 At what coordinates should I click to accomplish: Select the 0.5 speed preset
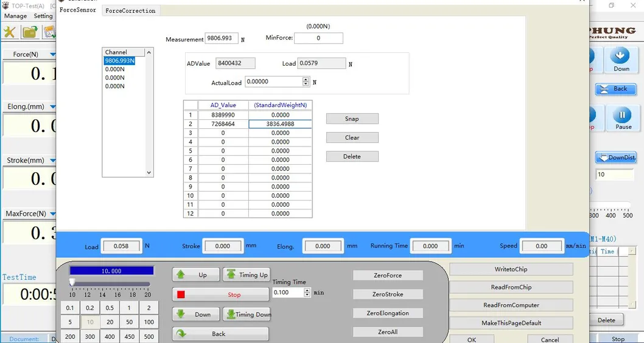[x=110, y=308]
